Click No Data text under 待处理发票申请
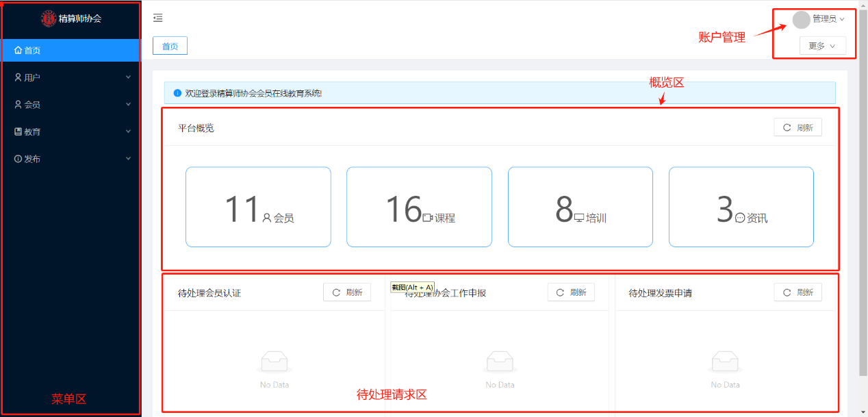868x417 pixels. (x=726, y=385)
